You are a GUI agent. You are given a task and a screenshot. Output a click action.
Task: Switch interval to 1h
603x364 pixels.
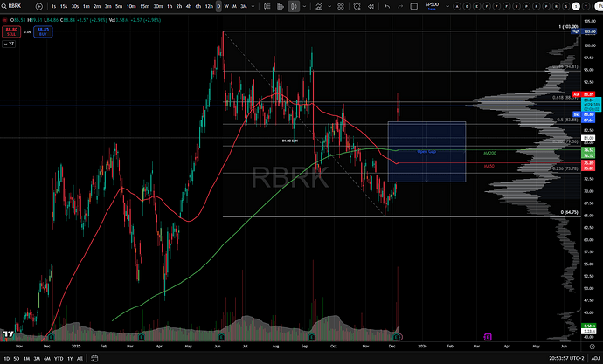170,6
